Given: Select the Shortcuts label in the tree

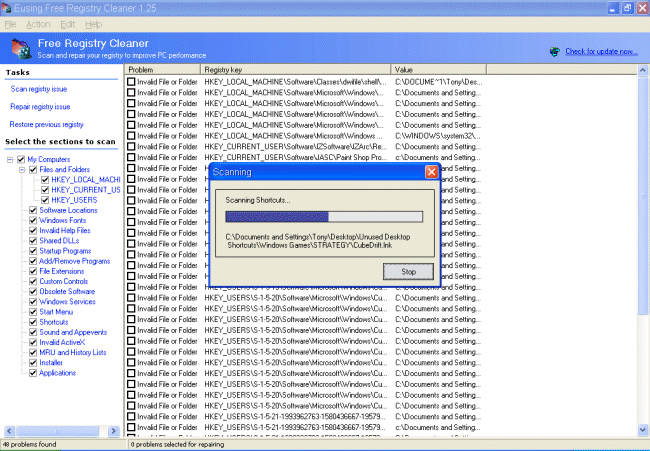Looking at the screenshot, I should pos(53,322).
